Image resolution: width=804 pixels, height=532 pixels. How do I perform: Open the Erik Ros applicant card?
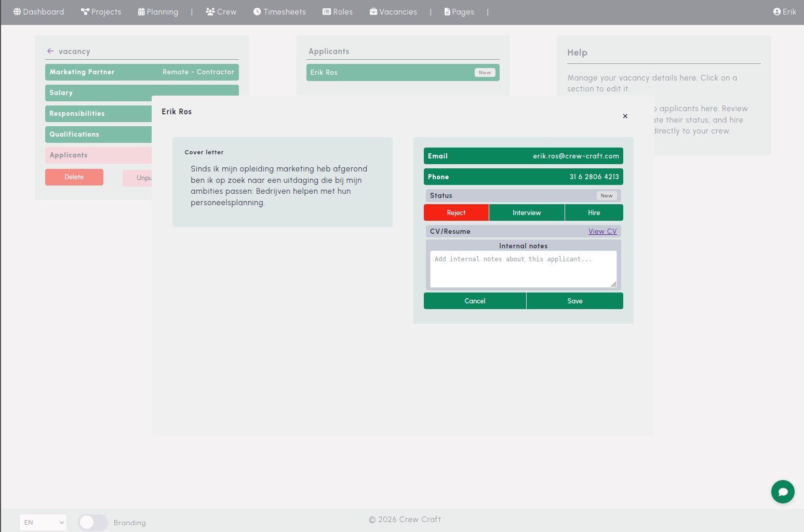click(403, 72)
